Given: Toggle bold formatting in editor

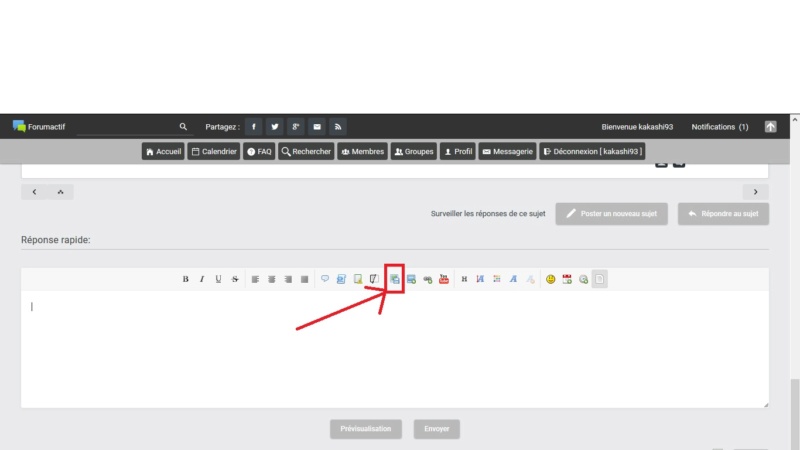Looking at the screenshot, I should (185, 279).
